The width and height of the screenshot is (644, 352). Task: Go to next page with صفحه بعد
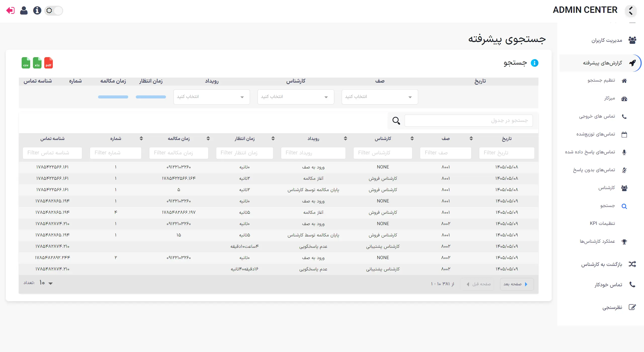point(517,284)
